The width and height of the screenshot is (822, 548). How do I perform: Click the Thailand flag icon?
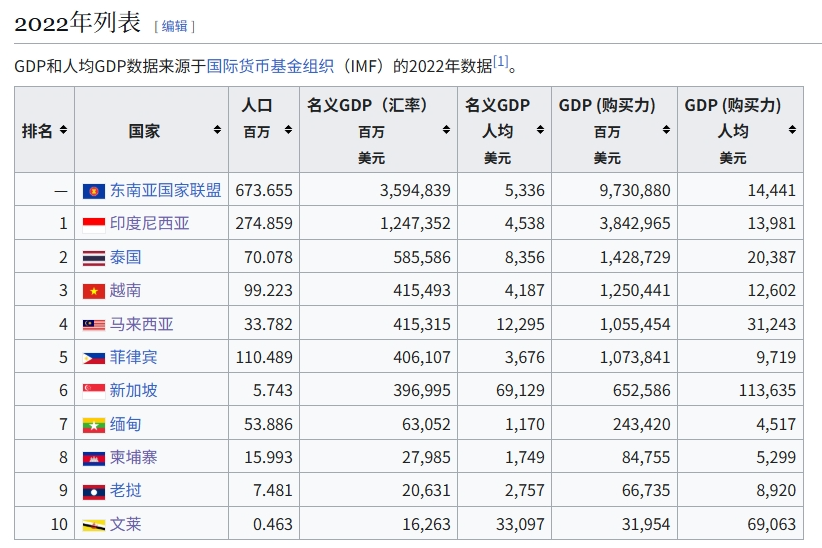click(x=94, y=258)
